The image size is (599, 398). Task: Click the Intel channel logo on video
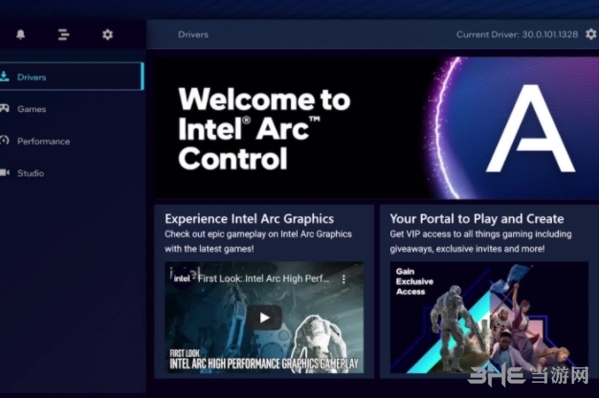[181, 278]
